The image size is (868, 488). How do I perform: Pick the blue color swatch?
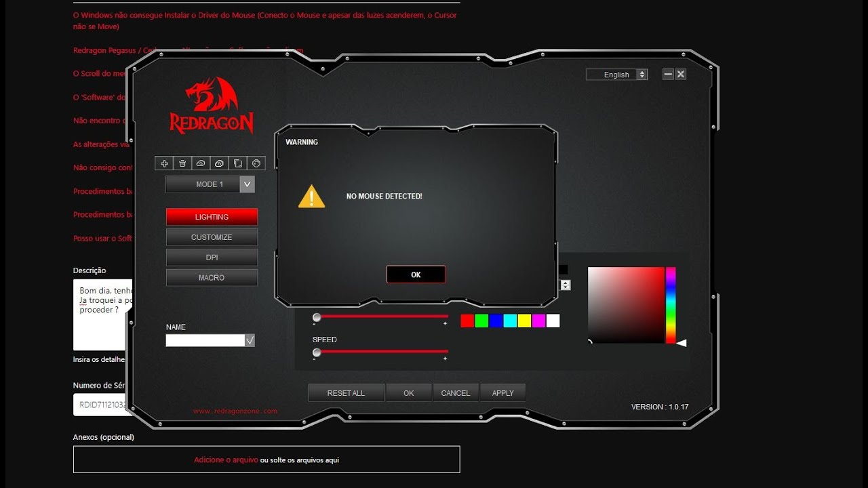[x=496, y=321]
